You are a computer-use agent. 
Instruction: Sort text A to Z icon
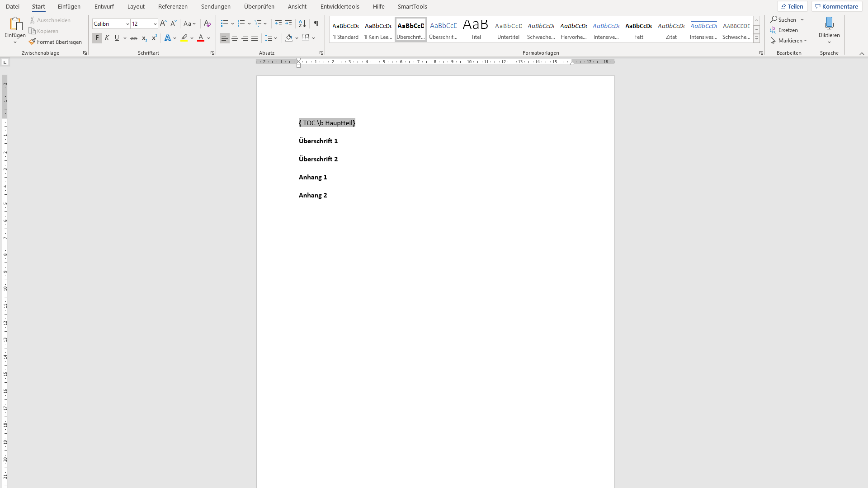(x=302, y=23)
